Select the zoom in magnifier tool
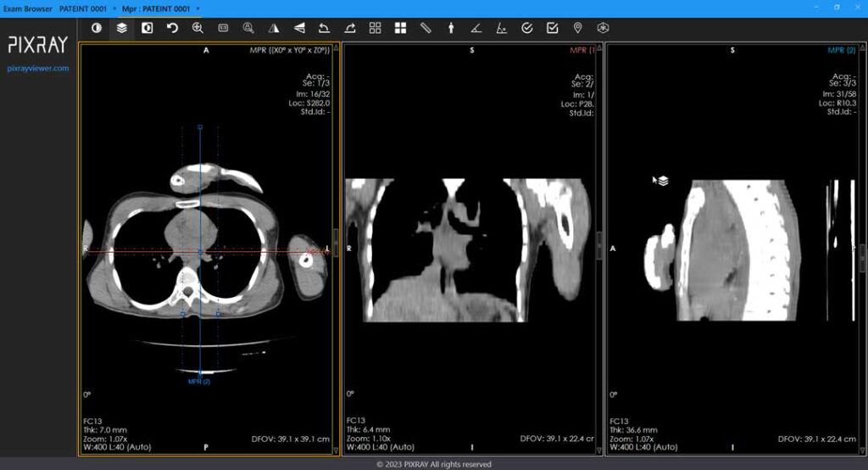This screenshot has width=868, height=470. coord(198,28)
